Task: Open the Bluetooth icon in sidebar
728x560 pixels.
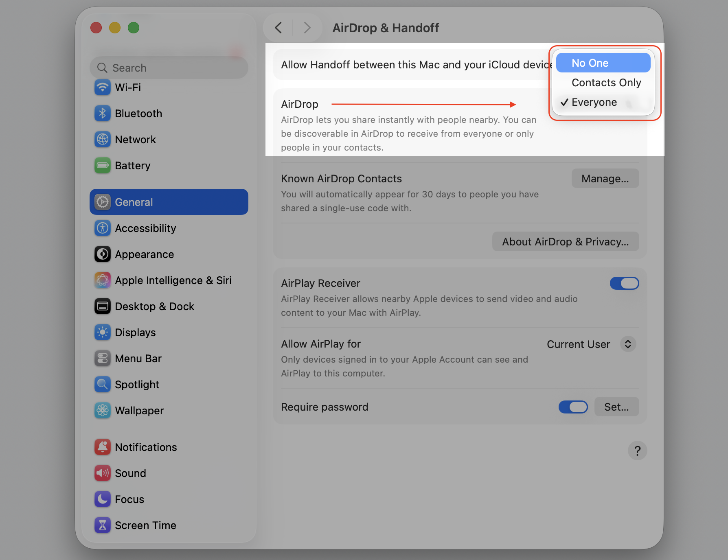Action: point(103,114)
